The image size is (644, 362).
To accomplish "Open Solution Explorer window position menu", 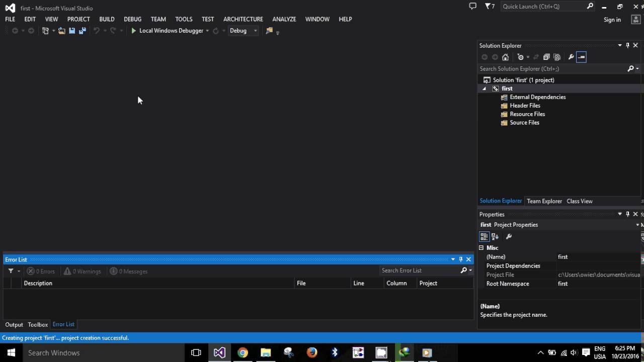I will [620, 45].
